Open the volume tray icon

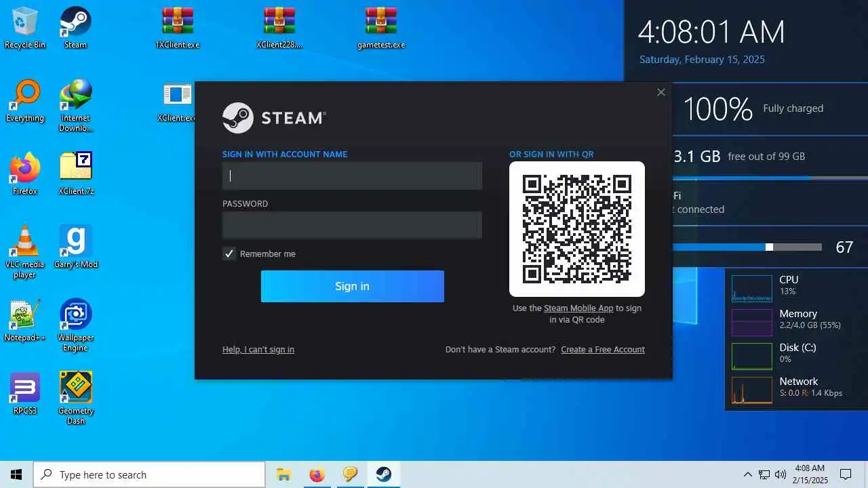pyautogui.click(x=781, y=474)
